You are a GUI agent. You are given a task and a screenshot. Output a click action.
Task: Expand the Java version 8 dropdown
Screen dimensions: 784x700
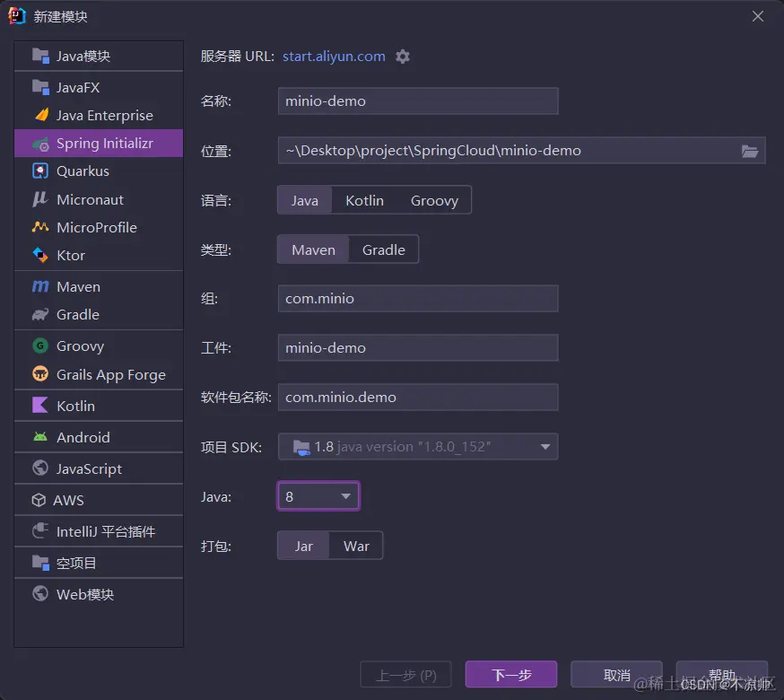318,496
